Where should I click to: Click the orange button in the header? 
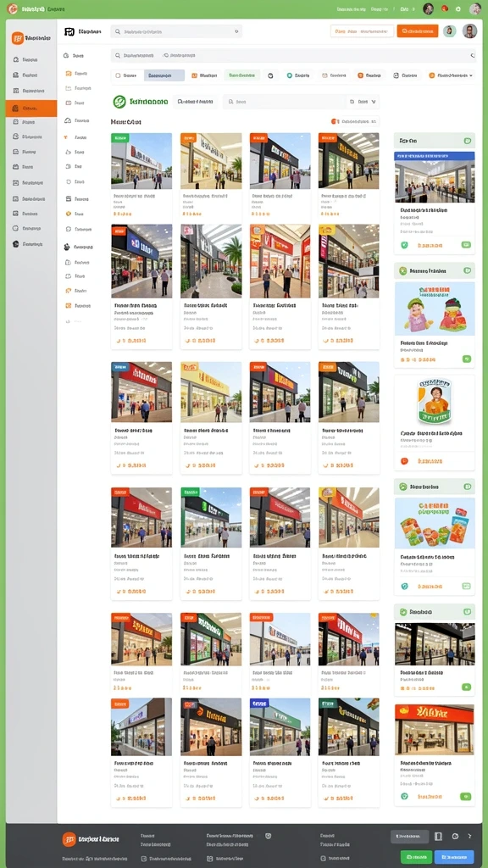(x=417, y=31)
